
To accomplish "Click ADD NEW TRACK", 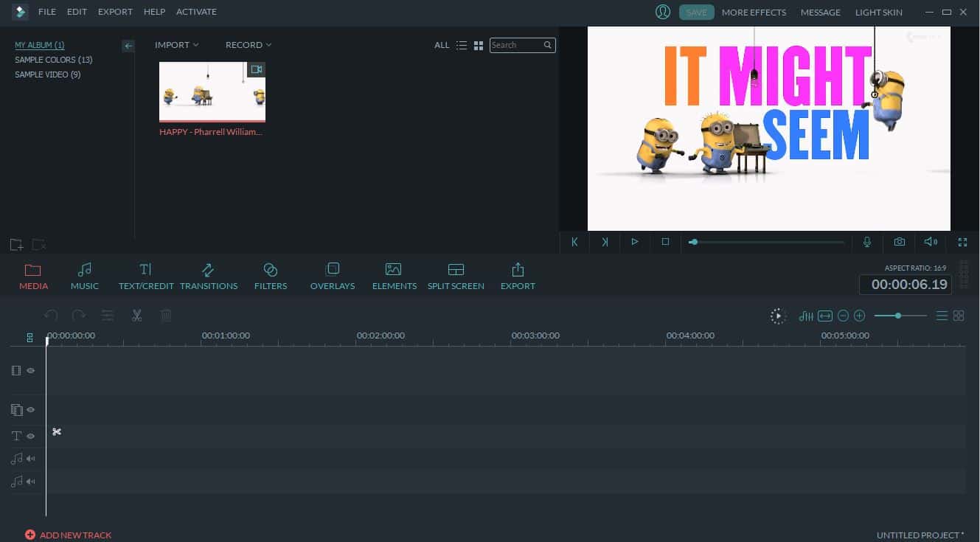I will click(68, 535).
